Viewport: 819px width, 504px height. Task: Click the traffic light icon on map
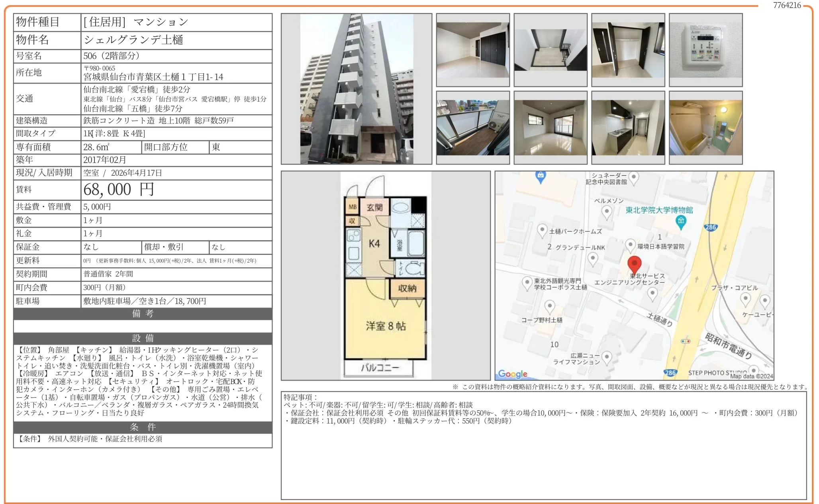[x=686, y=341]
